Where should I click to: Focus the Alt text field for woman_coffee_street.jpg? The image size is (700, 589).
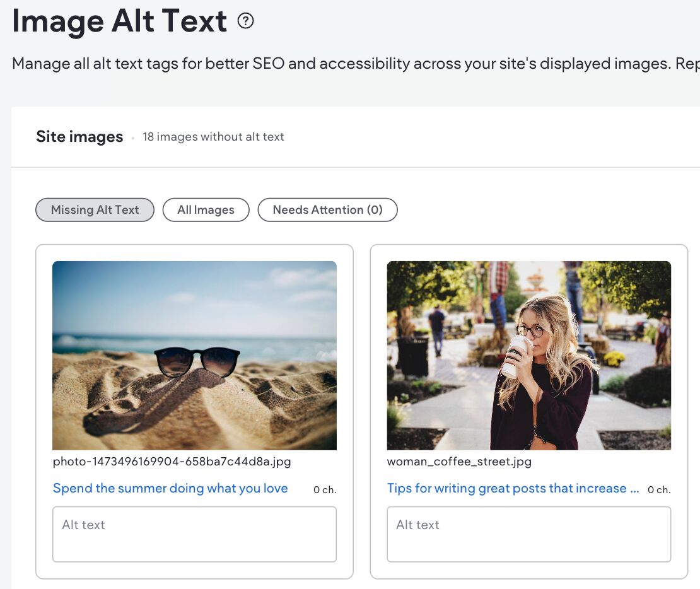tap(528, 534)
